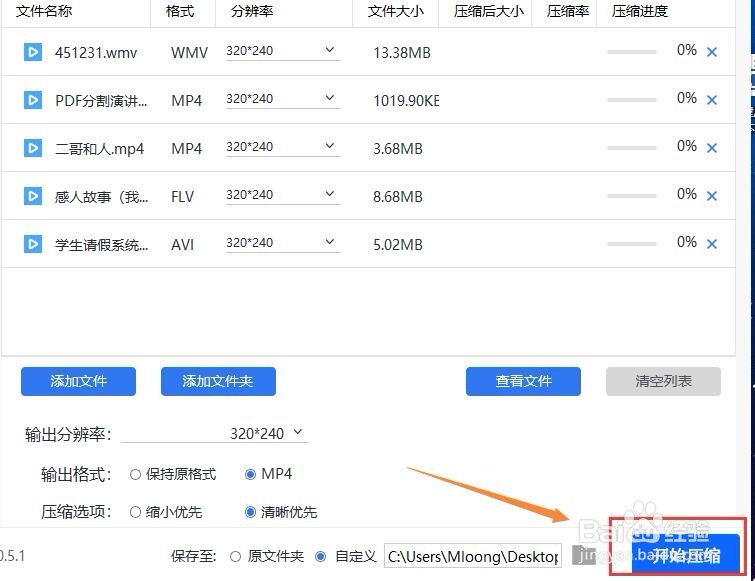Image resolution: width=755 pixels, height=581 pixels.
Task: Click the FLV format cell
Action: [182, 196]
